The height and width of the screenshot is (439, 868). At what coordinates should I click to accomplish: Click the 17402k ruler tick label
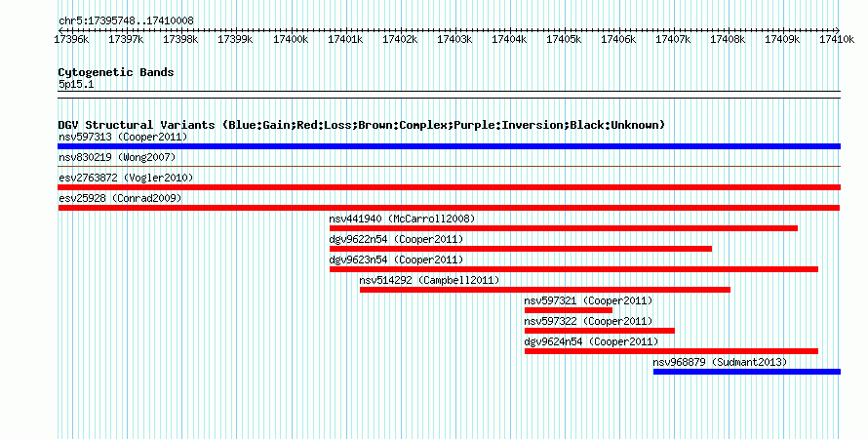[400, 39]
